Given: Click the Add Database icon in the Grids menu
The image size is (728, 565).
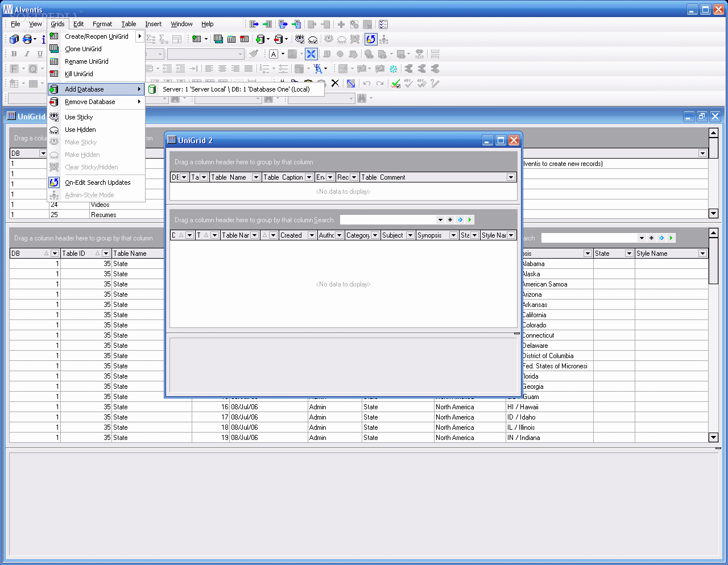Looking at the screenshot, I should tap(54, 89).
